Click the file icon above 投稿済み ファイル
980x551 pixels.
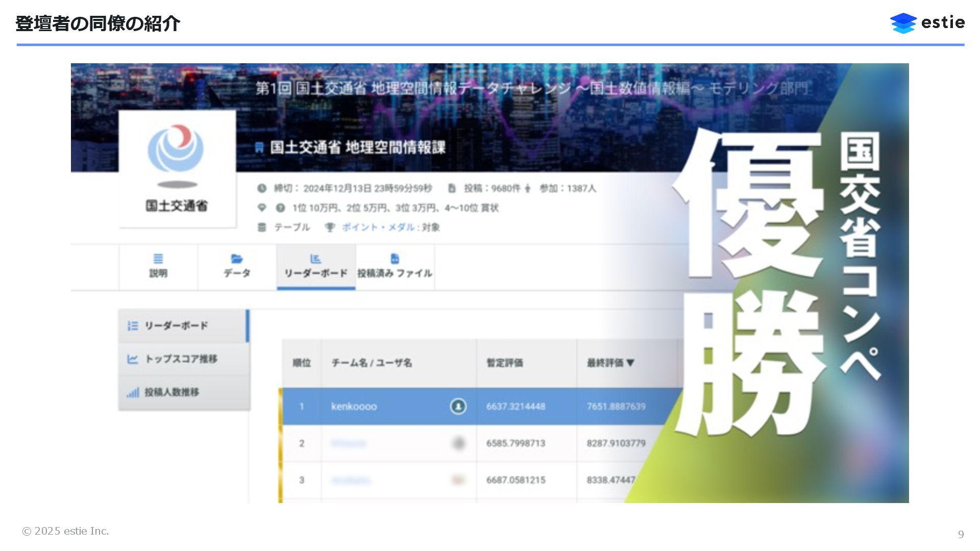click(x=395, y=259)
